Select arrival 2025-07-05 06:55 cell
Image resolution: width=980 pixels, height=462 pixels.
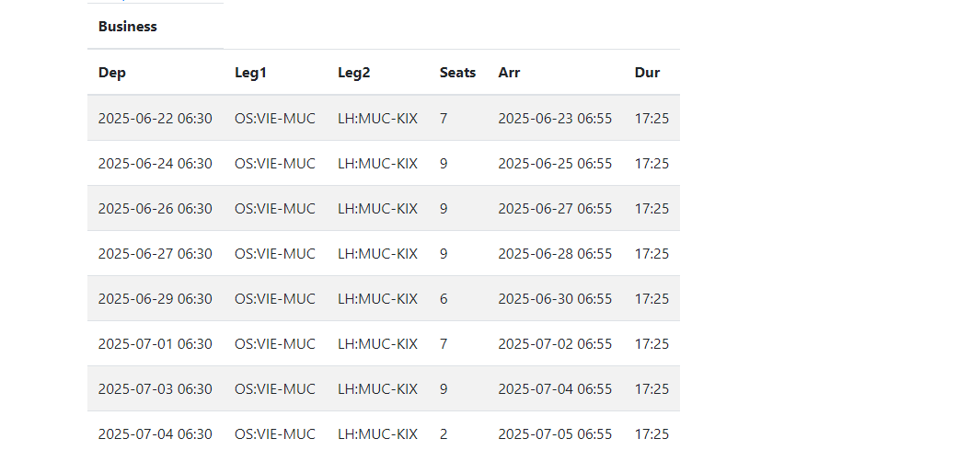click(555, 434)
